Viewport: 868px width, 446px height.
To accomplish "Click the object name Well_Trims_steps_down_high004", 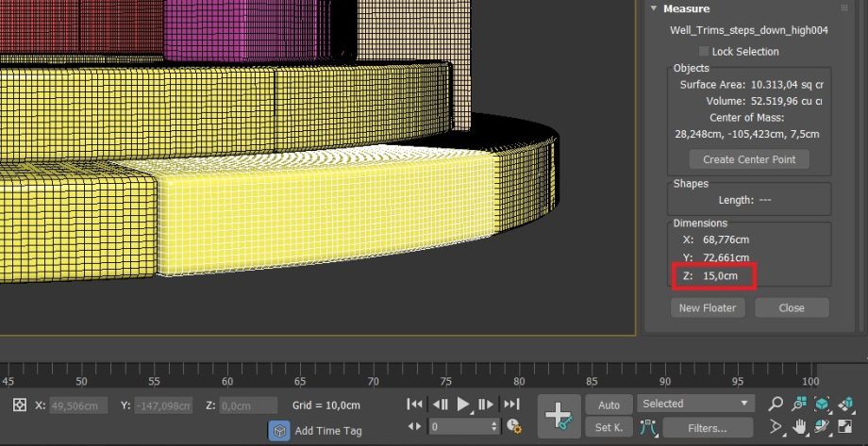I will pyautogui.click(x=748, y=30).
